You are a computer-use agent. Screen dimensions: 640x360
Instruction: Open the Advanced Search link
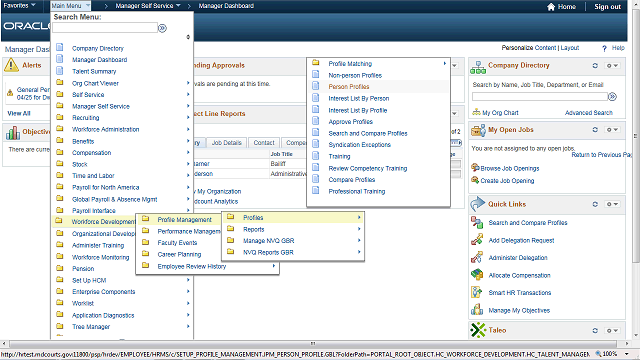(x=589, y=113)
